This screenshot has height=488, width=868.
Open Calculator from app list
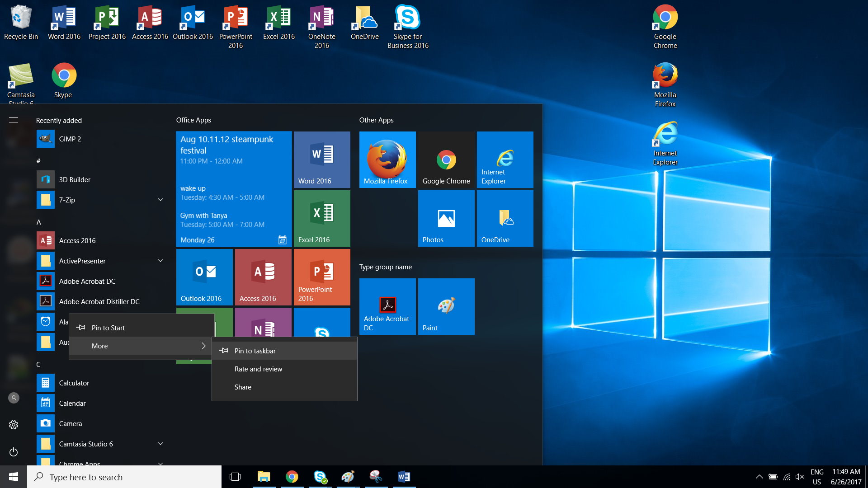[x=100, y=383]
